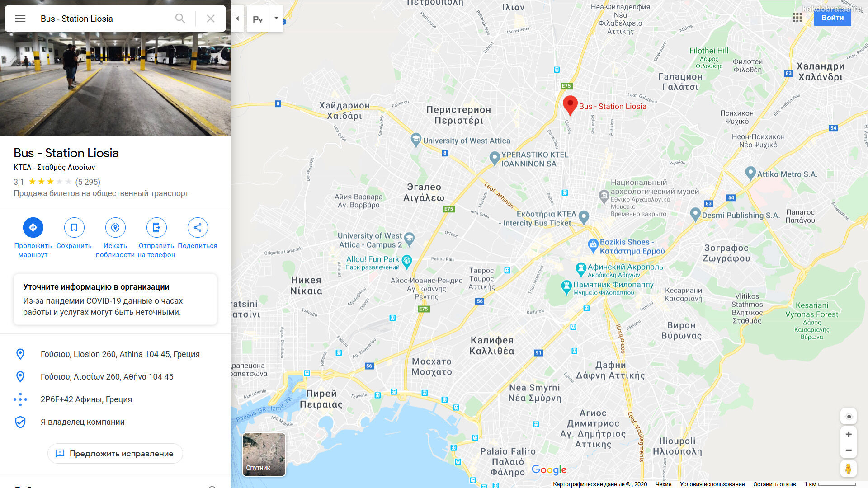Zoom in with the plus button
868x488 pixels.
pos(849,434)
